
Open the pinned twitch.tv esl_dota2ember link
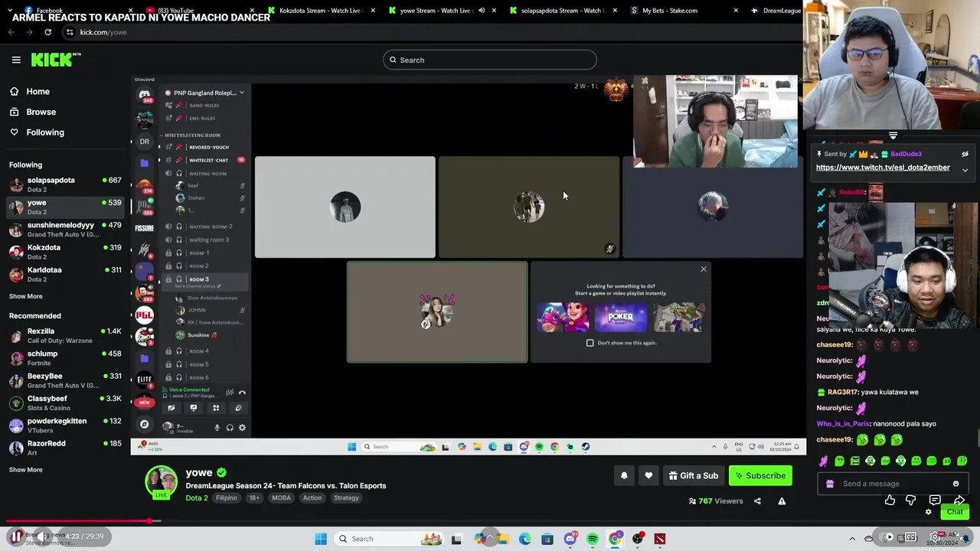point(883,168)
